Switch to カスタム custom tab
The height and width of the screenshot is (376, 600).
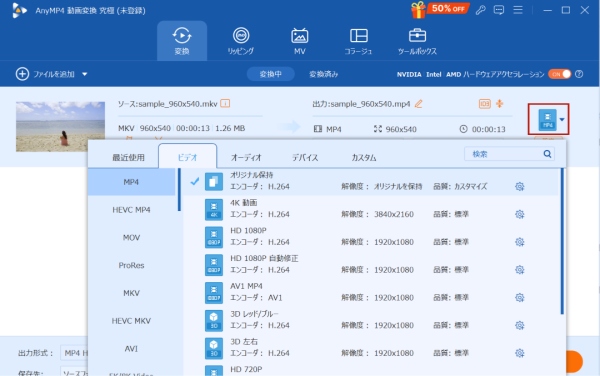click(x=364, y=157)
